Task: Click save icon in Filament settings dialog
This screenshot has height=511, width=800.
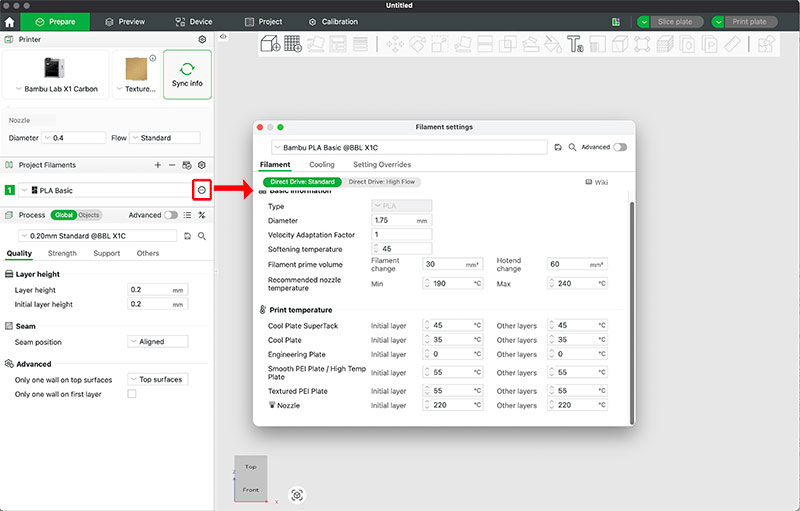Action: coord(558,147)
